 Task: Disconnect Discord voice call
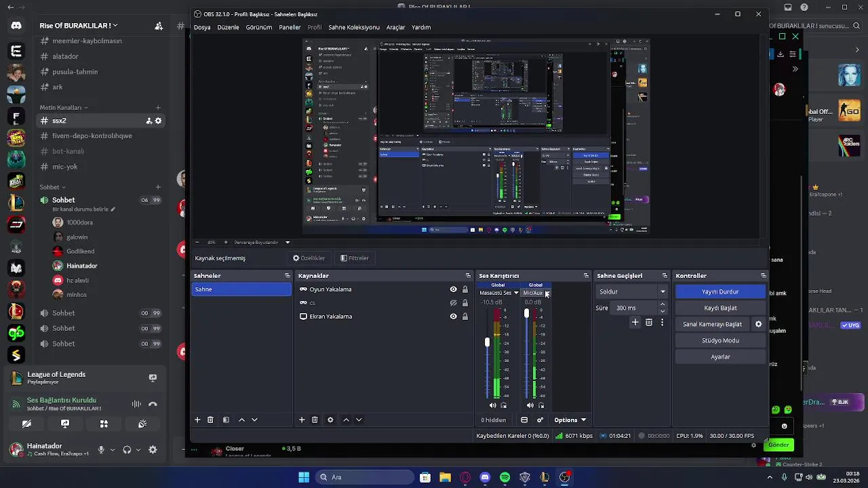point(153,404)
